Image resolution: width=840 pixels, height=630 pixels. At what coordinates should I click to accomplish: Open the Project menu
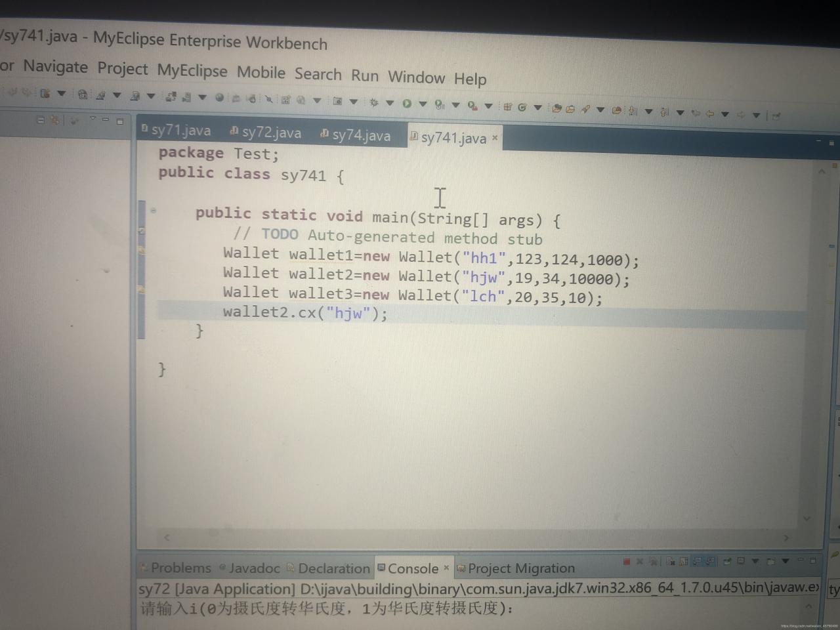123,68
